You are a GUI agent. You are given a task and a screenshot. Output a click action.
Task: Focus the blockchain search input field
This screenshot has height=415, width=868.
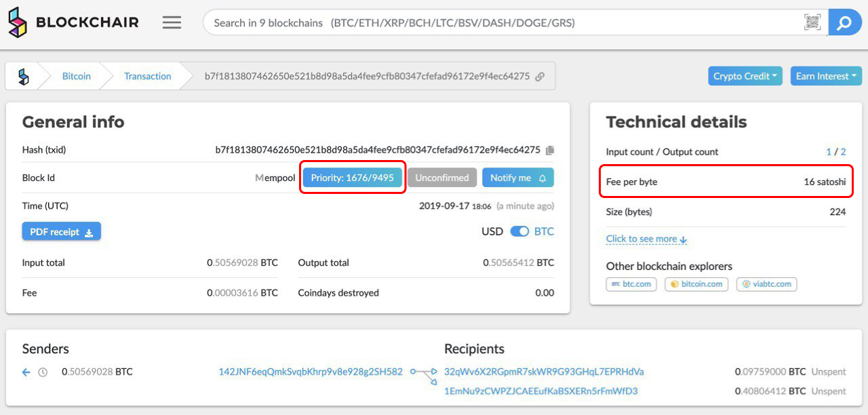click(x=502, y=22)
